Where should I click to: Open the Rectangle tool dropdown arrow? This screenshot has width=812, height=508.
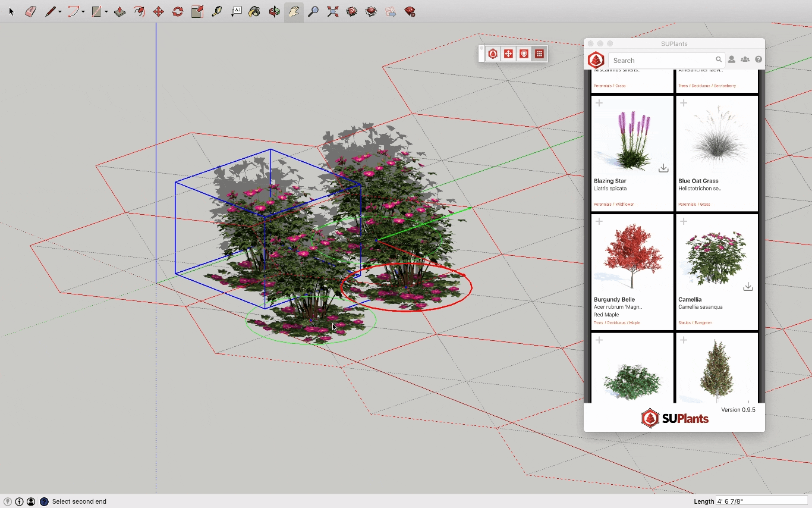tap(105, 11)
